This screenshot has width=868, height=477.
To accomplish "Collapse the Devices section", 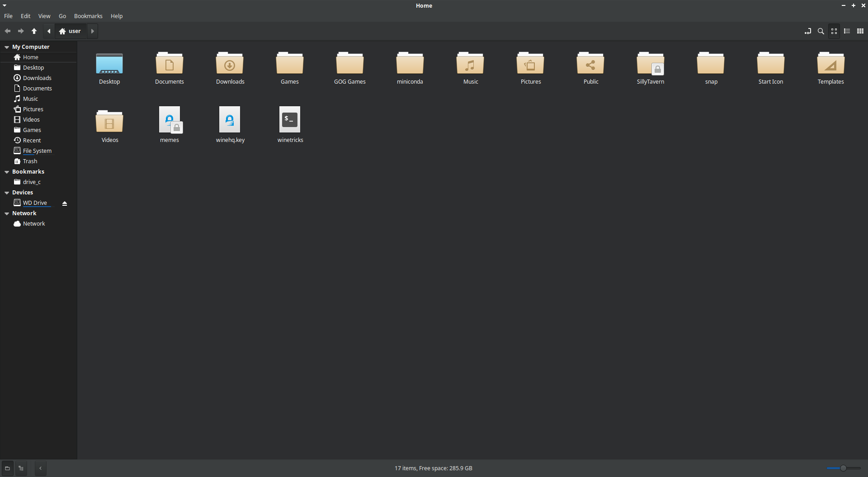I will pyautogui.click(x=7, y=193).
